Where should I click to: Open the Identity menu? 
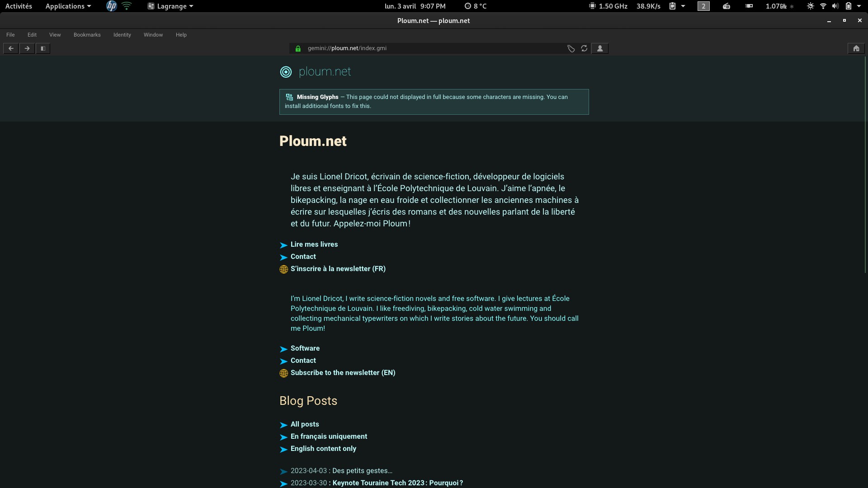tap(122, 35)
